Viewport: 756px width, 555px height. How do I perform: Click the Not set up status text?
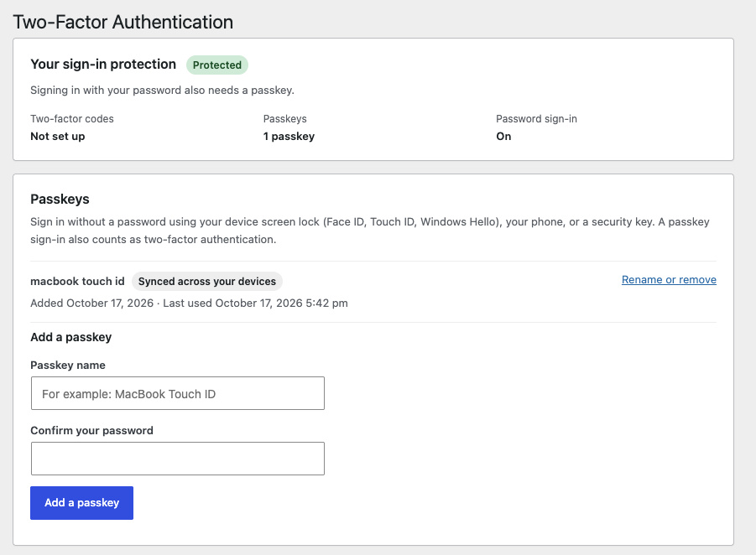[57, 137]
